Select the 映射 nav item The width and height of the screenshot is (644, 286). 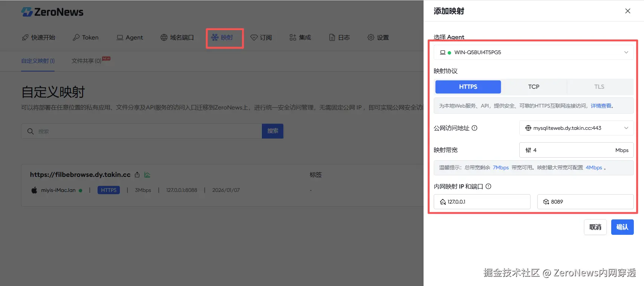pyautogui.click(x=222, y=37)
